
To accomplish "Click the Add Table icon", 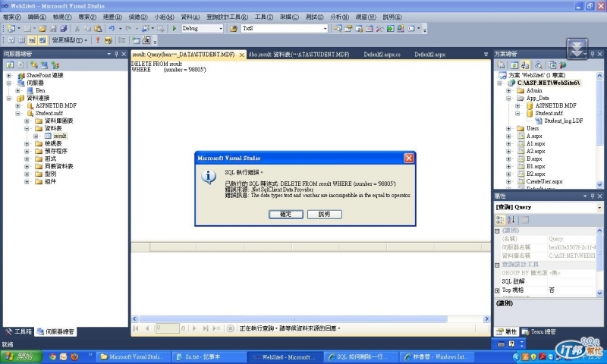I will coord(136,40).
